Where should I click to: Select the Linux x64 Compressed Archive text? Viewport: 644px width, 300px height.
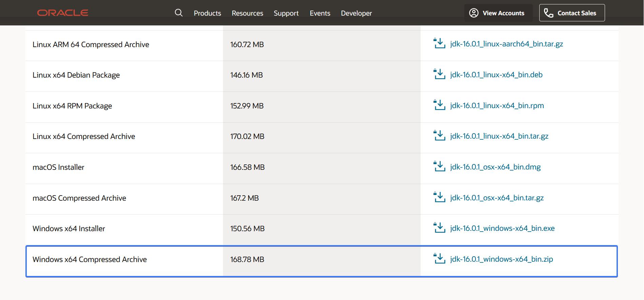[84, 137]
